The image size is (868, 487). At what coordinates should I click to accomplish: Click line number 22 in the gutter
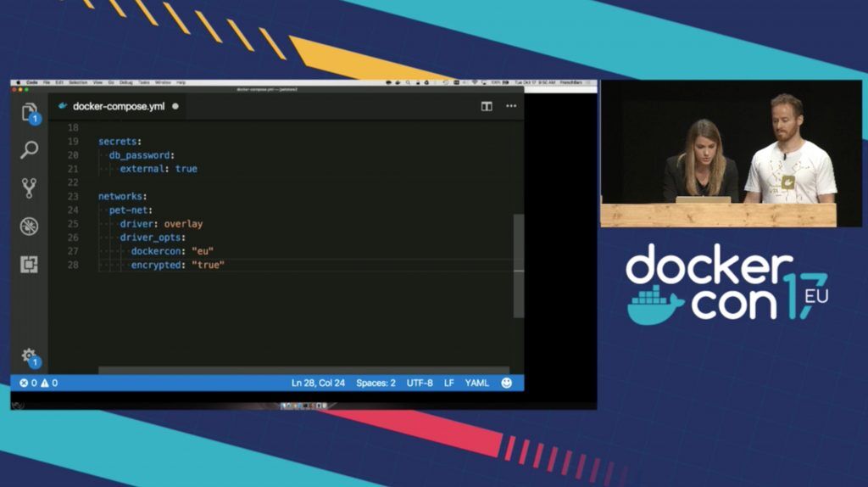pos(73,182)
